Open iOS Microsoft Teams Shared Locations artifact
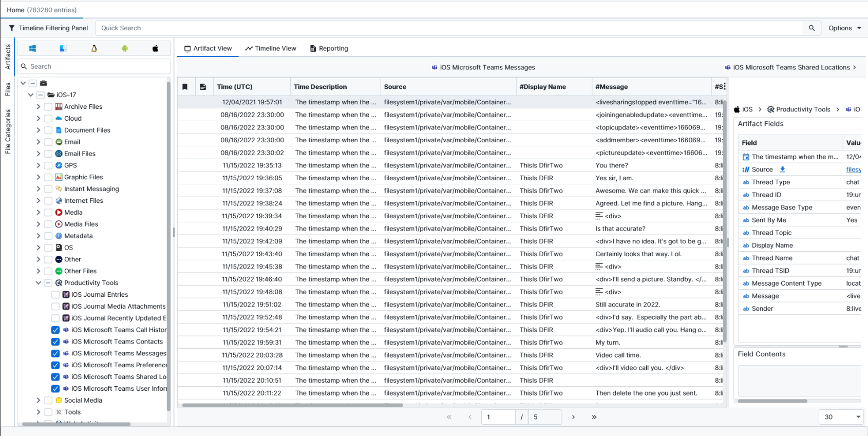Viewport: 868px width, 436px height. (x=790, y=67)
